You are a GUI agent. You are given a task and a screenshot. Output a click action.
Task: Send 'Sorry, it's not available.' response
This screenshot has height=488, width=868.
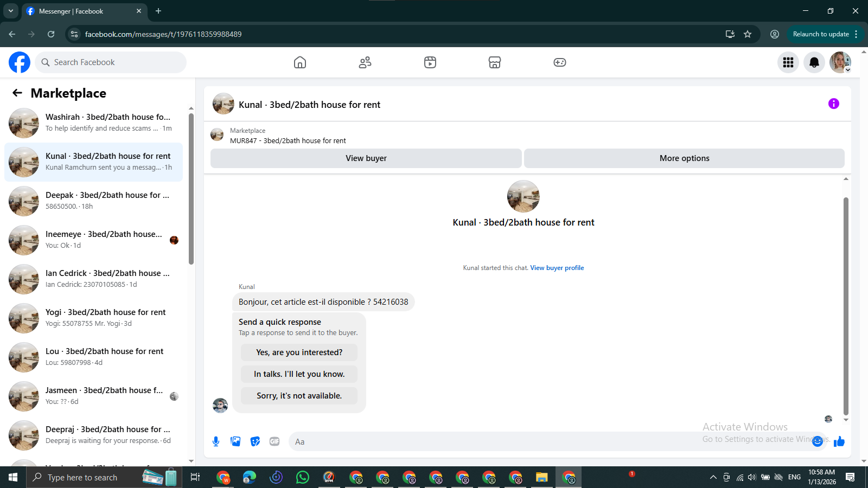pyautogui.click(x=299, y=396)
